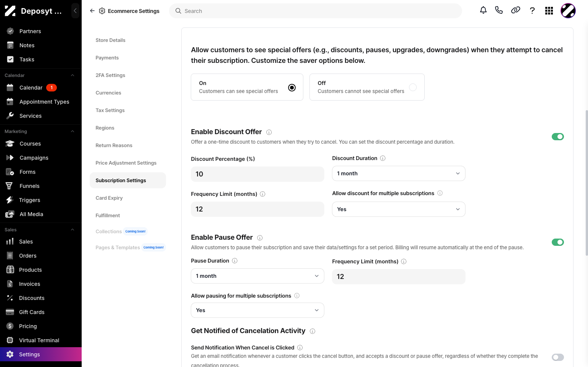Toggle Send Notification When Cancel is Clicked
588x367 pixels.
point(558,357)
